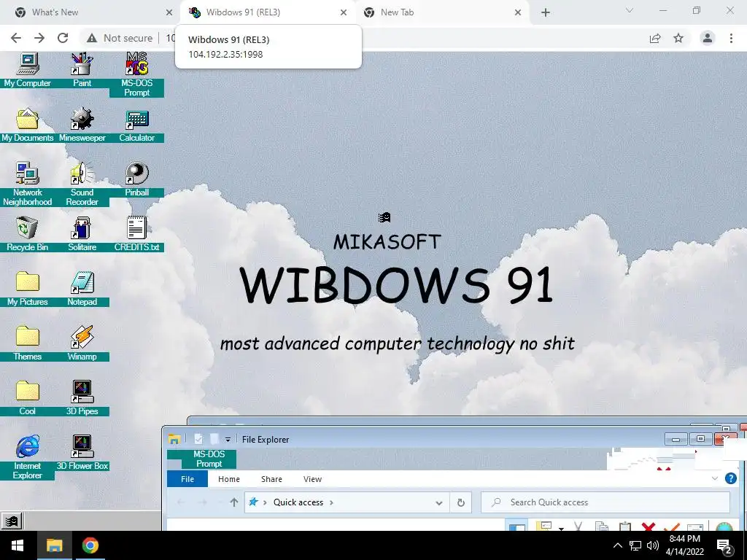
Task: Open the My Pictures folder
Action: click(x=27, y=289)
